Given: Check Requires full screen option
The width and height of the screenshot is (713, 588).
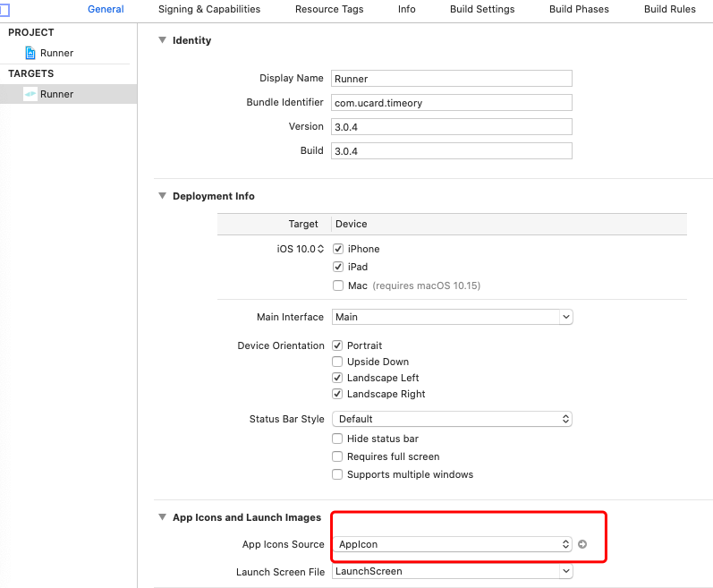Looking at the screenshot, I should 337,456.
